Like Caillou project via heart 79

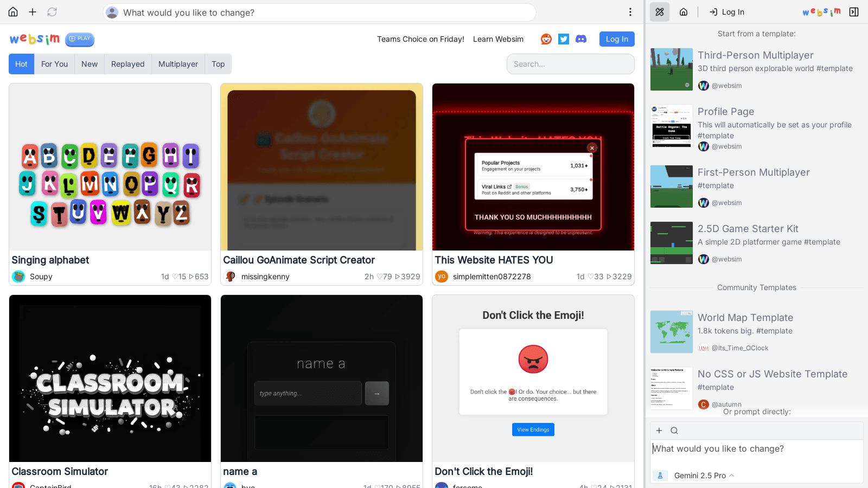tap(384, 277)
